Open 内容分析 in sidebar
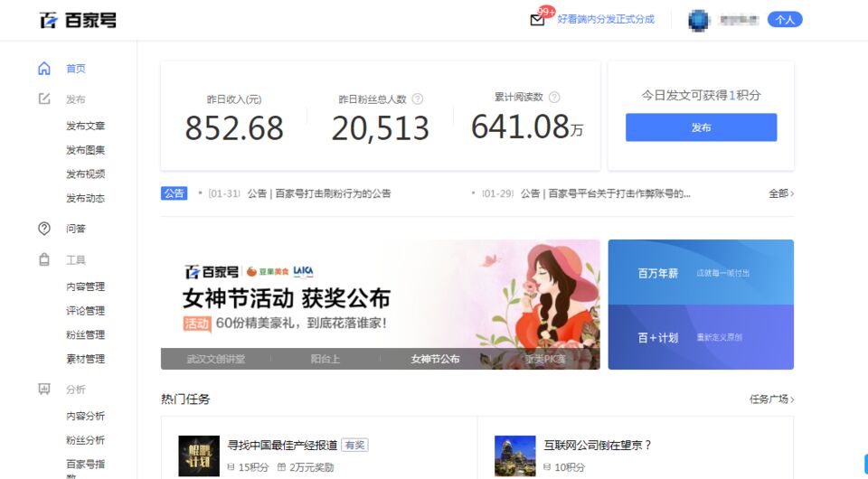Viewport: 868px width, 479px height. [85, 416]
